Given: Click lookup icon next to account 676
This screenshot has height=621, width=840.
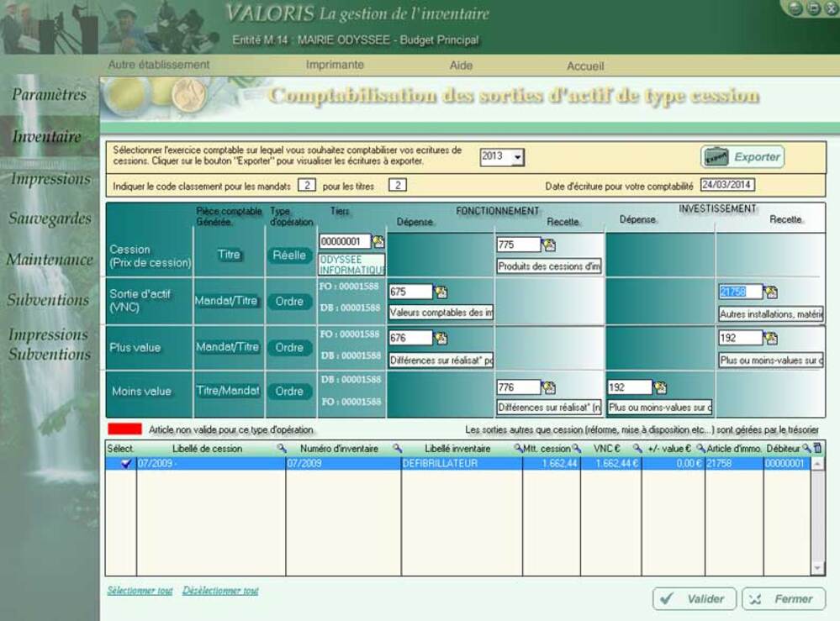Looking at the screenshot, I should click(x=441, y=338).
